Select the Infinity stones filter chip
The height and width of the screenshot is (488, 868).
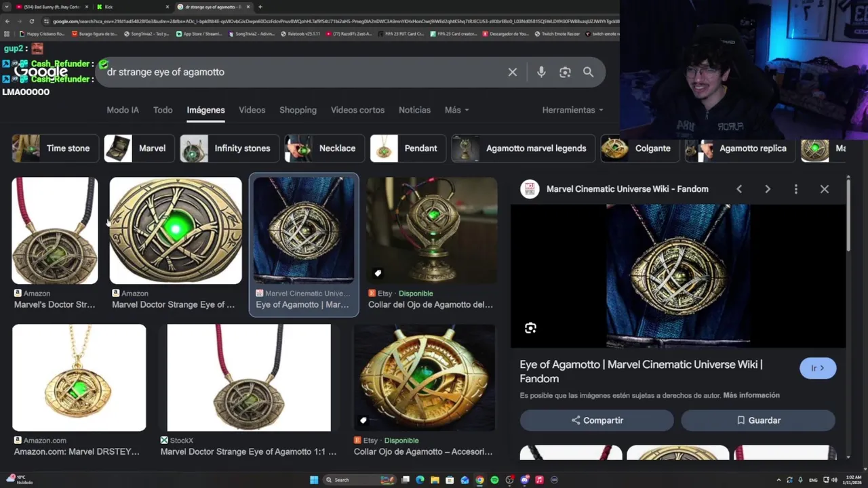pyautogui.click(x=229, y=148)
